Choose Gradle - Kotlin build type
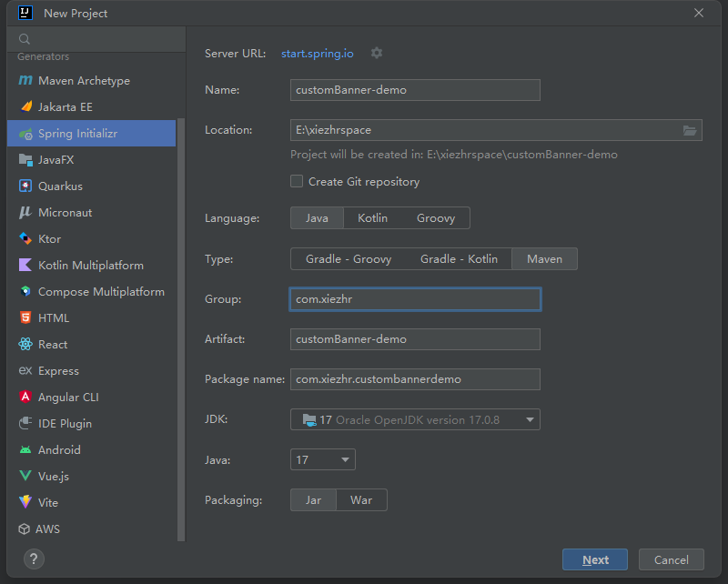 coord(459,259)
